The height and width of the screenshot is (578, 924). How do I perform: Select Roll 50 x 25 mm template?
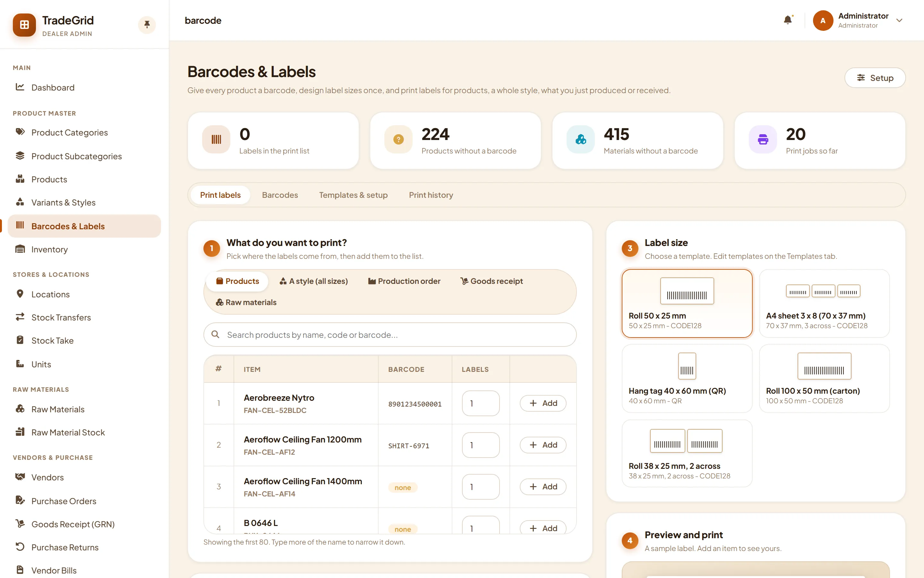click(687, 303)
